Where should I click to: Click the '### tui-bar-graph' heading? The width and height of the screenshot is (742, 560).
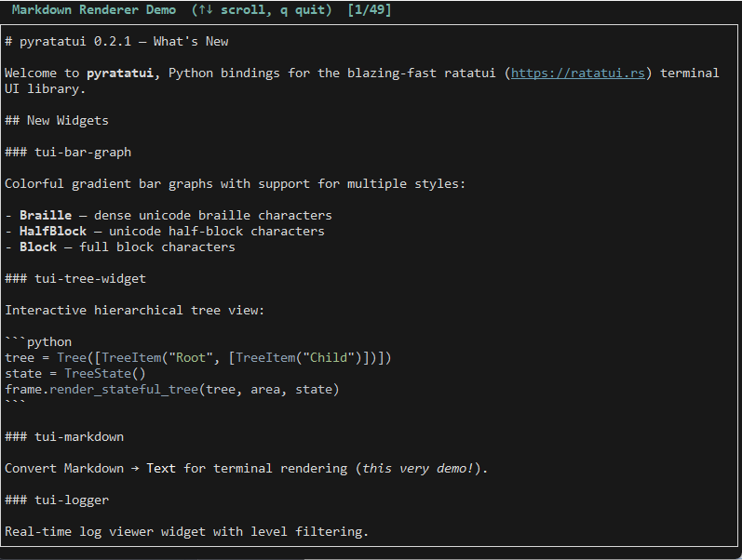click(x=68, y=153)
